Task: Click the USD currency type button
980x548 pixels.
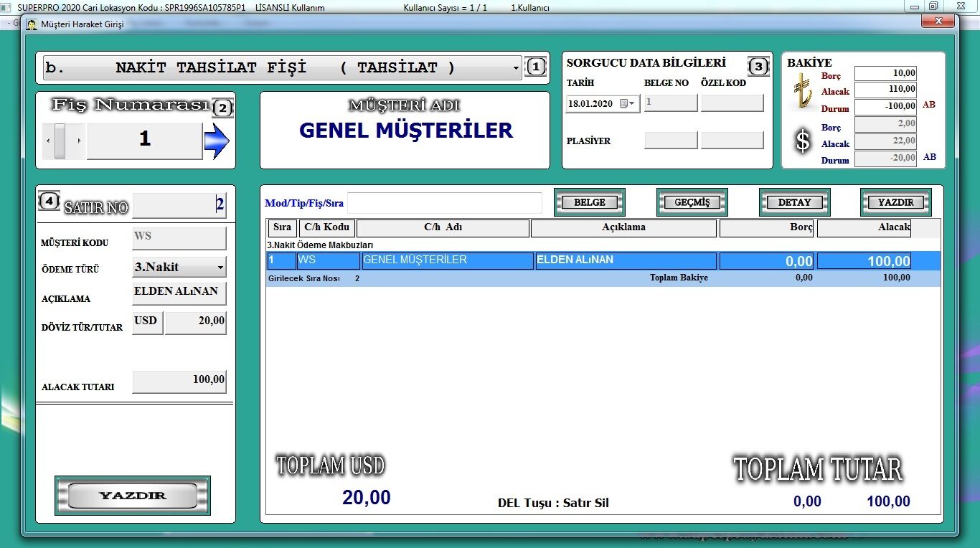Action: [147, 323]
